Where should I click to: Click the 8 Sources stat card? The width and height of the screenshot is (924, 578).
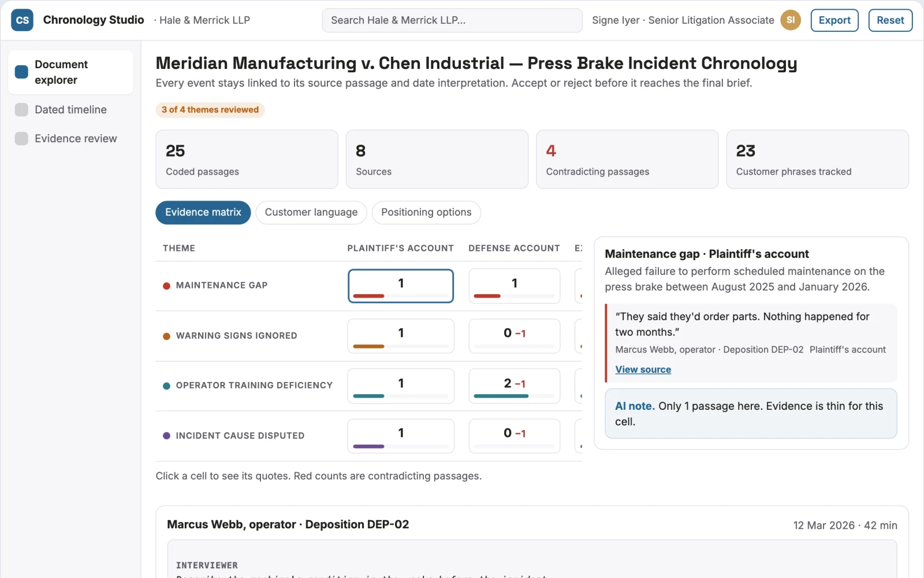pos(437,159)
